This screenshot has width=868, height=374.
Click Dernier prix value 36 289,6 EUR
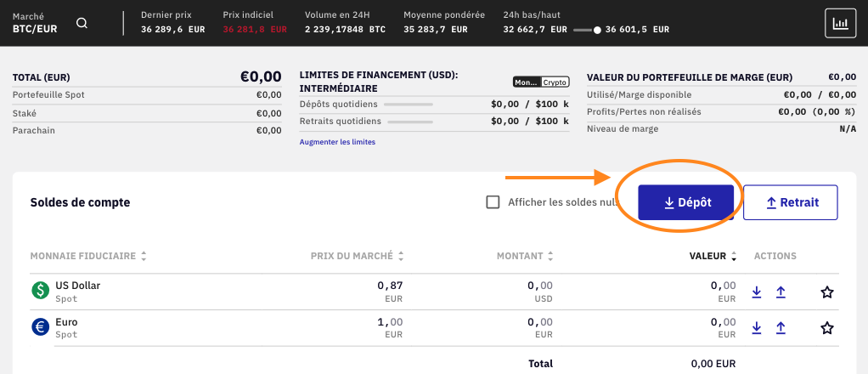pyautogui.click(x=172, y=30)
